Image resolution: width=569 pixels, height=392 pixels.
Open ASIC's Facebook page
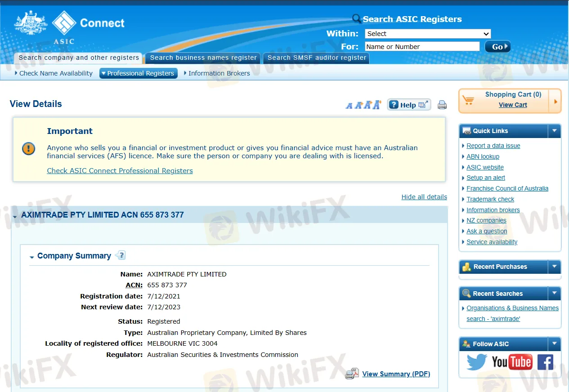[545, 362]
